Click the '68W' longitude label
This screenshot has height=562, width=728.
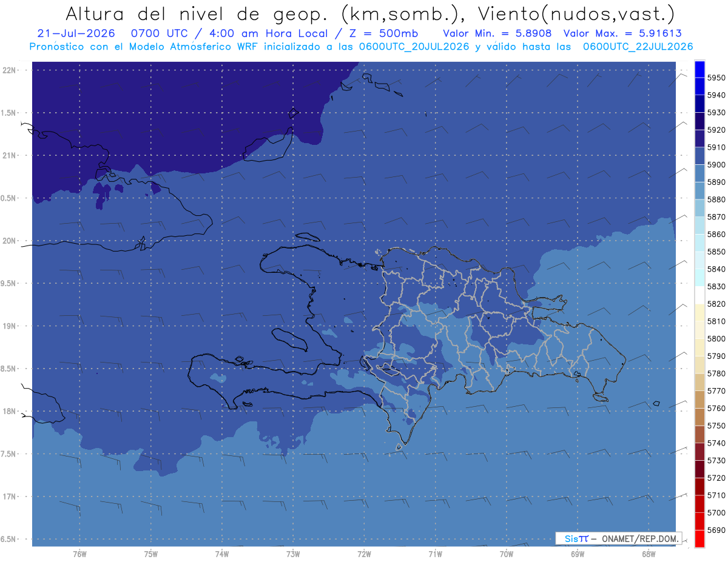pyautogui.click(x=649, y=554)
